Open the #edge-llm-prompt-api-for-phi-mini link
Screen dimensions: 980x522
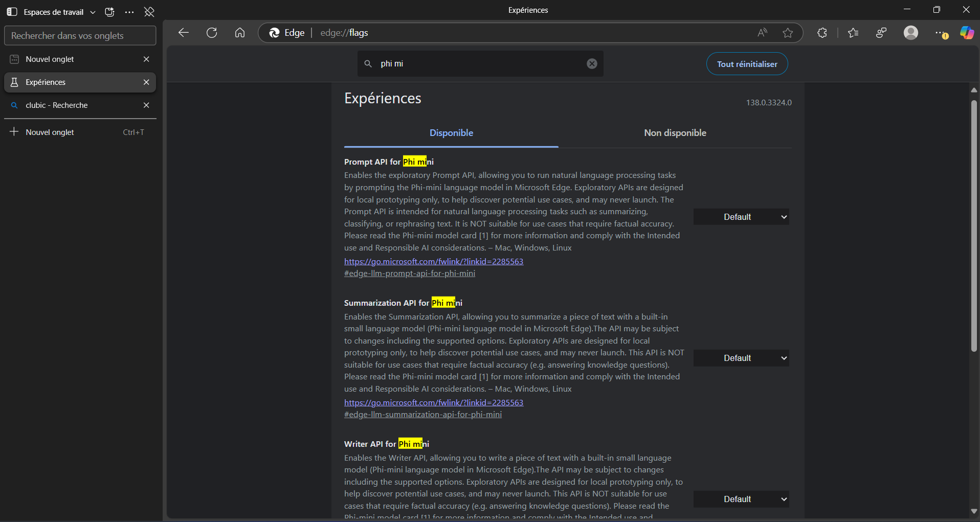[x=409, y=274]
